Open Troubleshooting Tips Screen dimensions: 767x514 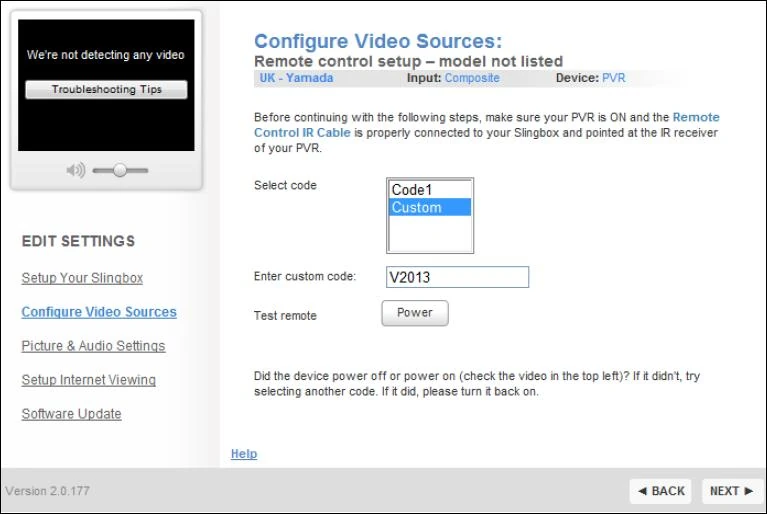click(106, 89)
